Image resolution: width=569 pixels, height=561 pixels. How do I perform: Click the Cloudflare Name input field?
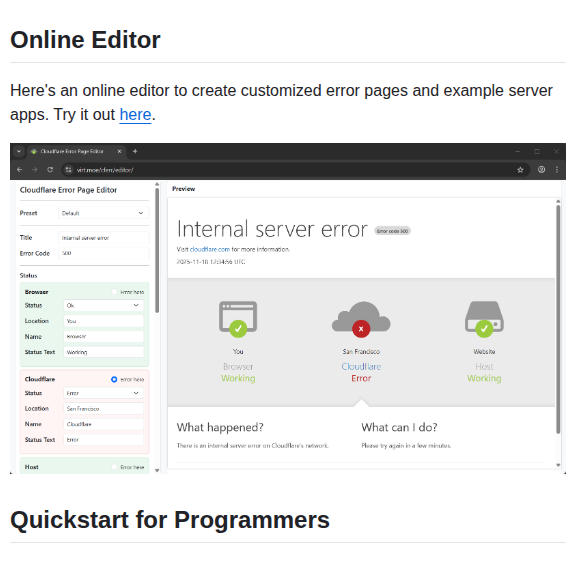tap(103, 424)
